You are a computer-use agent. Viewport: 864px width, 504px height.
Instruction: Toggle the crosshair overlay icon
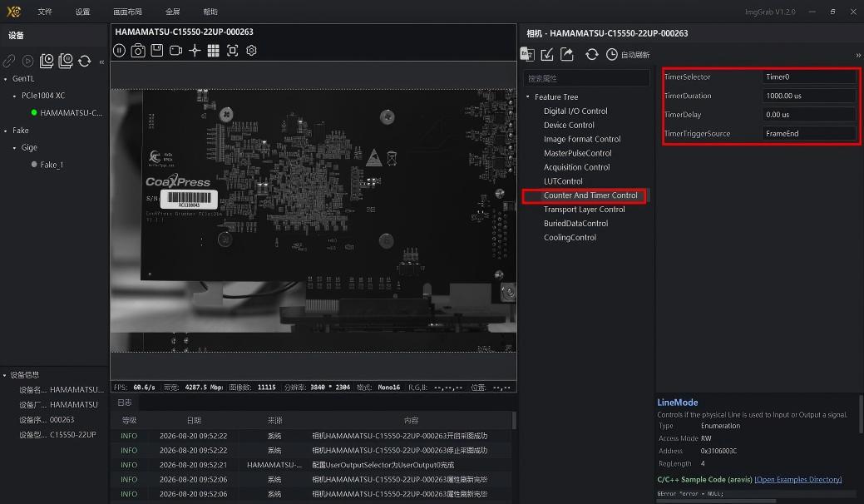point(195,51)
